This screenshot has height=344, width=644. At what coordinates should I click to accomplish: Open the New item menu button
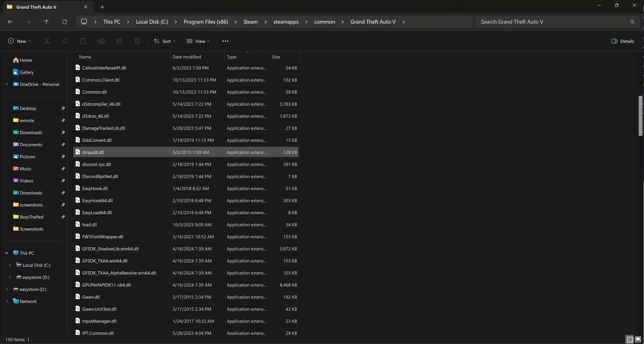pyautogui.click(x=19, y=41)
